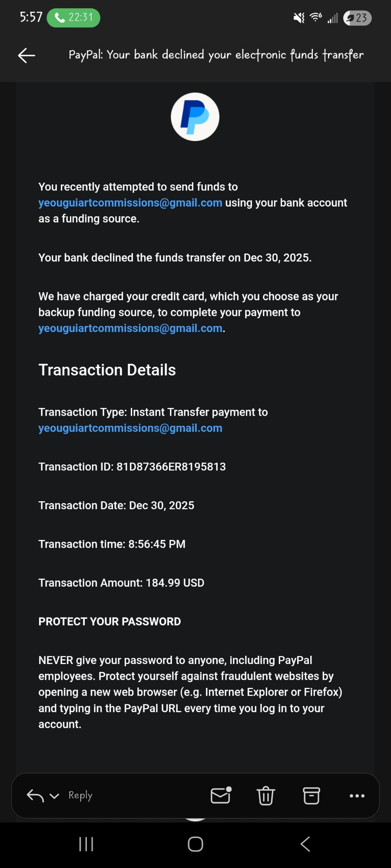The width and height of the screenshot is (391, 868).
Task: Open the three-dot more options menu
Action: [x=357, y=796]
